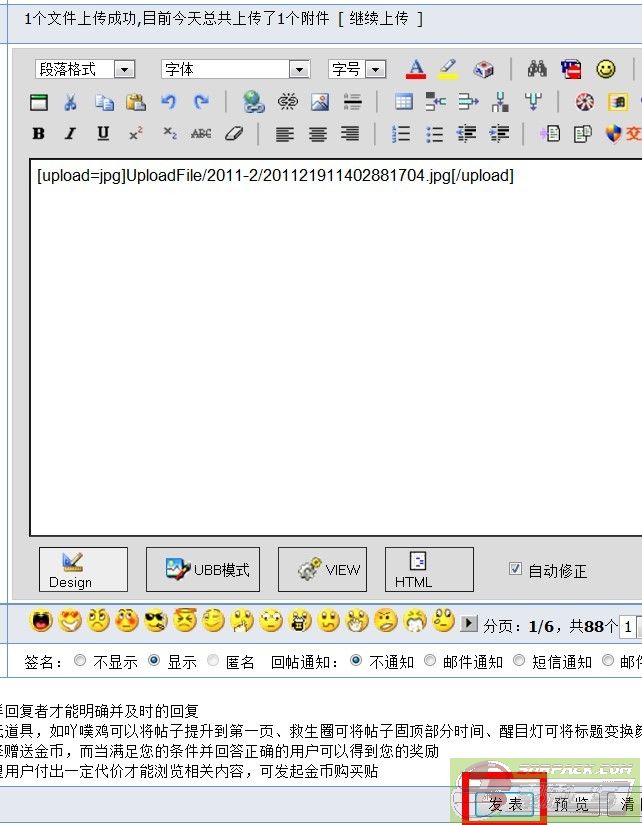Click the Italic formatting icon
The image size is (642, 825).
pyautogui.click(x=70, y=134)
